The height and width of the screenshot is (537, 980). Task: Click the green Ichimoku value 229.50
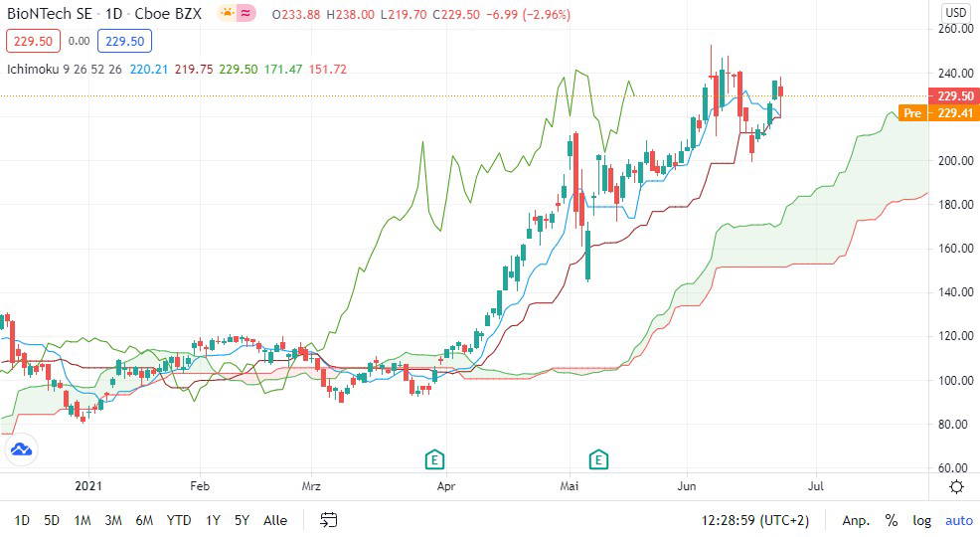point(239,69)
